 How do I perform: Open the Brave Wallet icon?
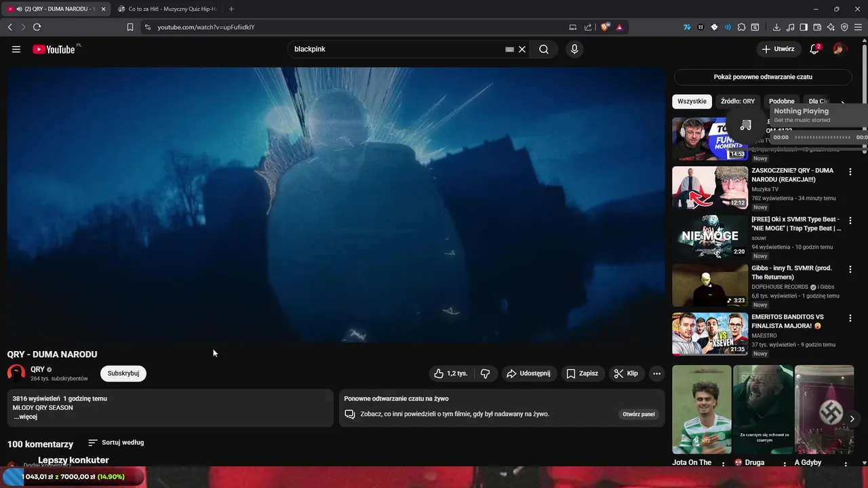[817, 27]
